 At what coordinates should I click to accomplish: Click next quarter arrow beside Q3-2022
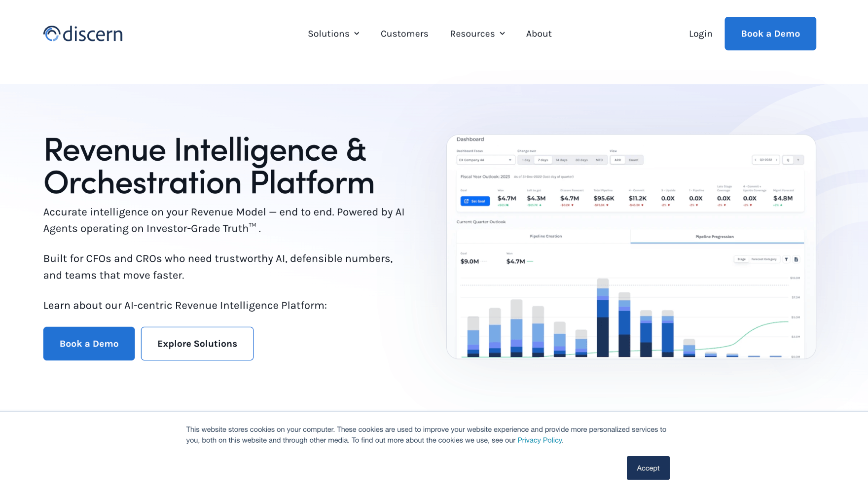[776, 160]
